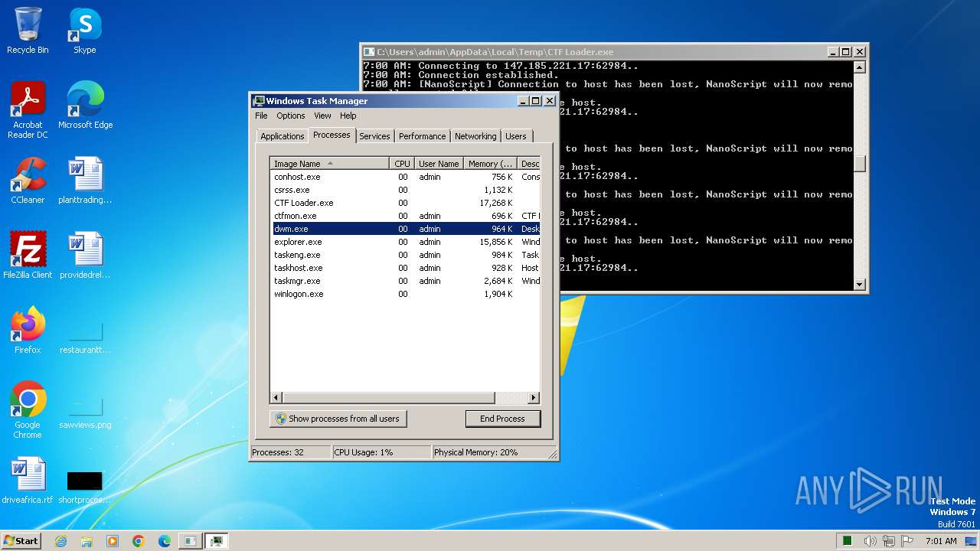Select driveafrica.rtf document icon

coord(28,481)
